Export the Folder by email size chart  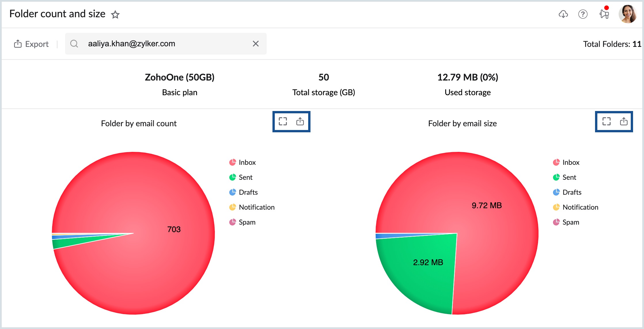coord(624,122)
